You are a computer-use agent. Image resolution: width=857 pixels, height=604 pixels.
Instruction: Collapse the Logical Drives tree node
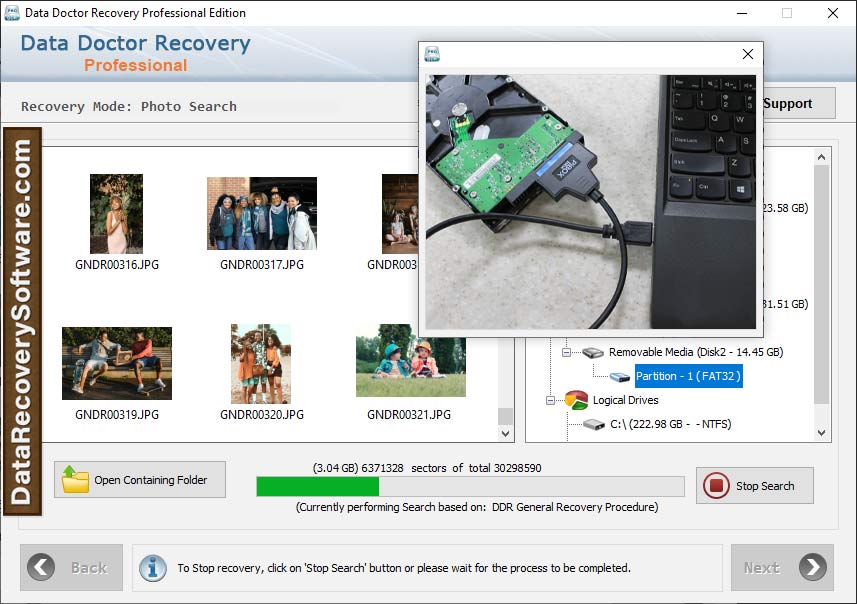550,400
